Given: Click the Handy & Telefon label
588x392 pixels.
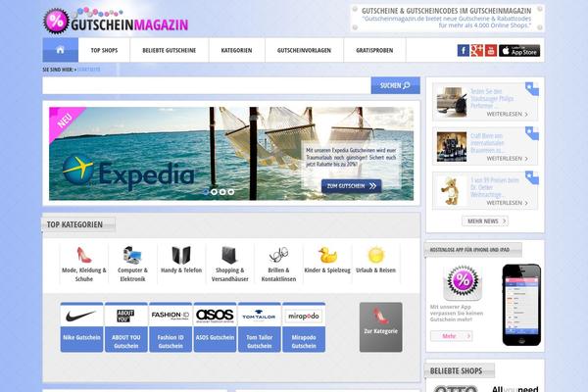Looking at the screenshot, I should point(181,270).
